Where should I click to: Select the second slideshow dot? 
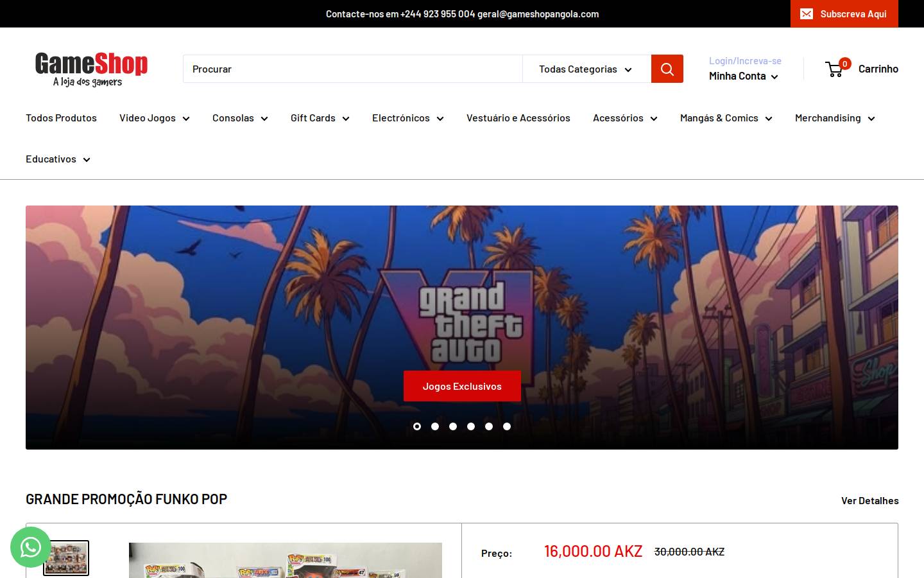coord(435,426)
